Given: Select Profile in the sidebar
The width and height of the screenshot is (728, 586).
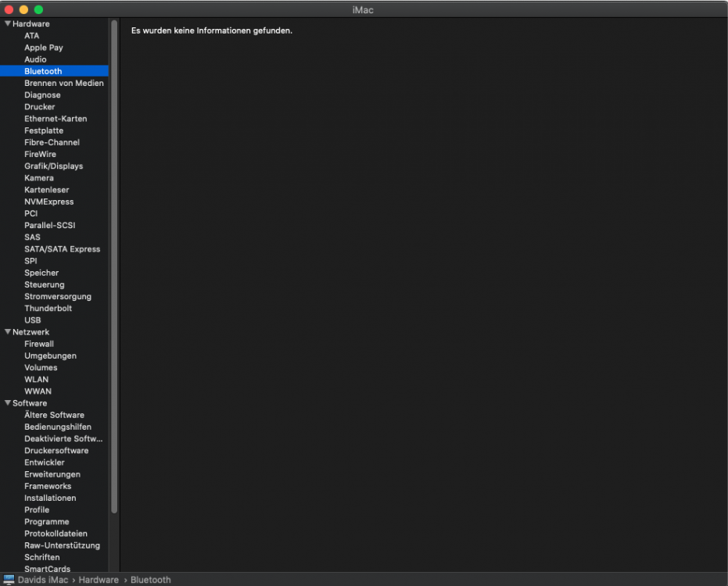Looking at the screenshot, I should (x=37, y=510).
